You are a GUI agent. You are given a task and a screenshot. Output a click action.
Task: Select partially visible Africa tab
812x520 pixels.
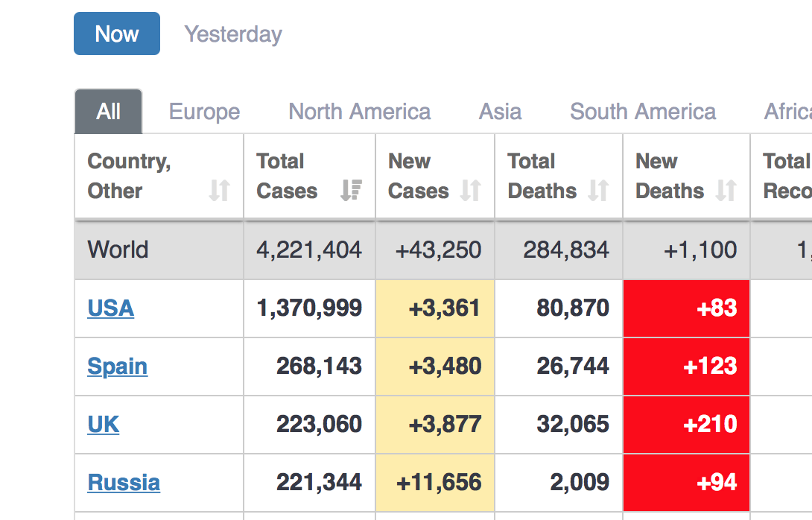click(787, 112)
